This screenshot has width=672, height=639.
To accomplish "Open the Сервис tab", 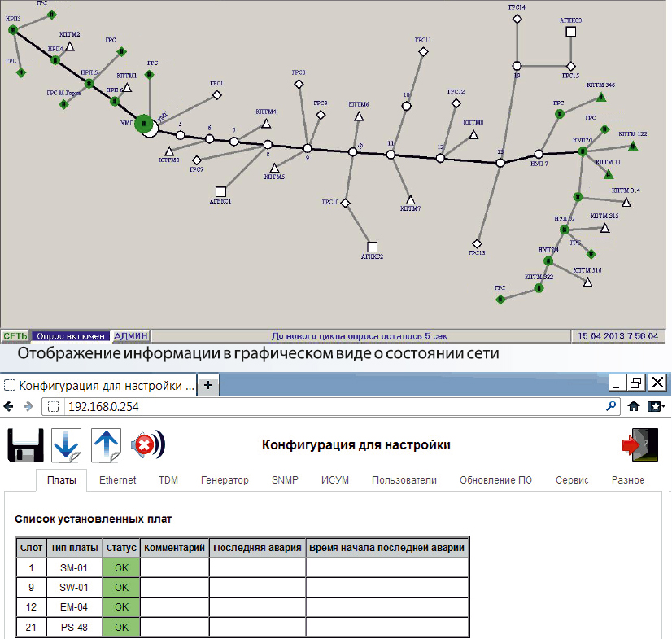I will pyautogui.click(x=572, y=480).
